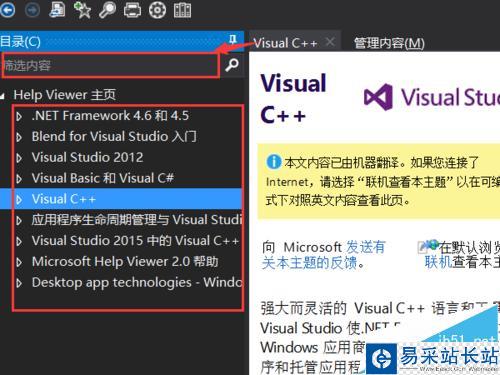Screen dimensions: 500x375
Task: Select Blend for Visual Studio 入门 entry
Action: coord(114,137)
